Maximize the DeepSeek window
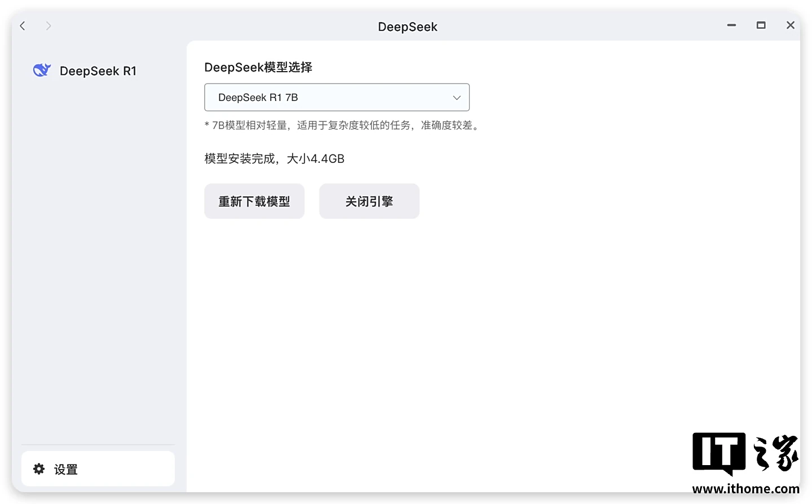812x504 pixels. tap(761, 25)
